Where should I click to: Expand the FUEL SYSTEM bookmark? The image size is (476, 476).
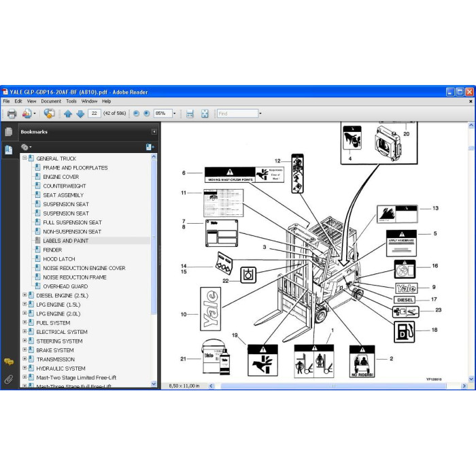coord(24,322)
